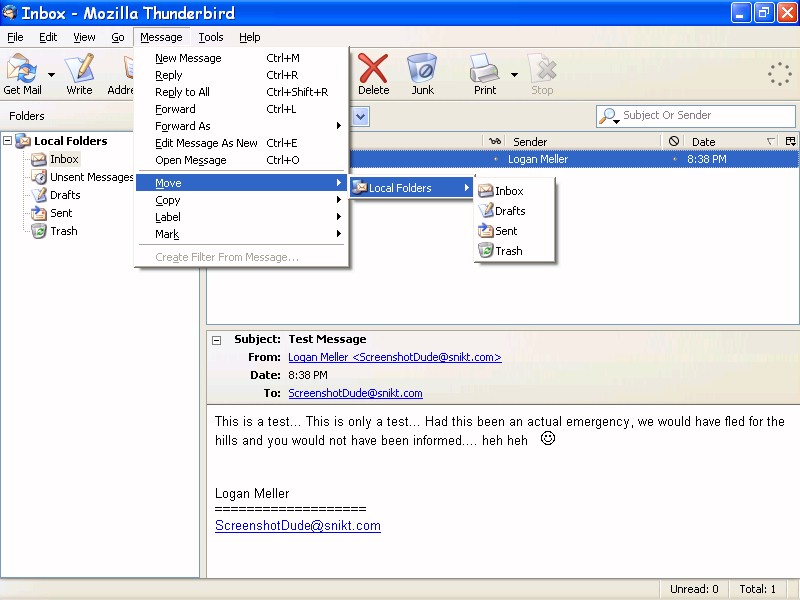Click the Folders pane header label
The image size is (800, 600).
(x=27, y=116)
